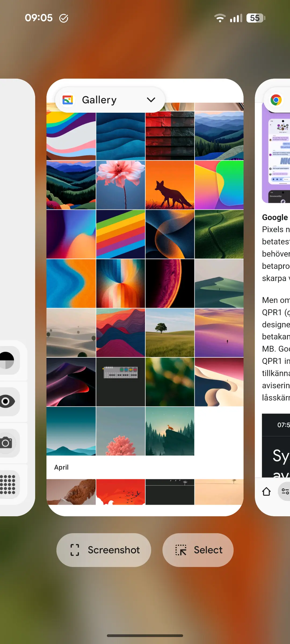Tap the 09:05 clock
Screen dimensions: 290x644
[39, 18]
